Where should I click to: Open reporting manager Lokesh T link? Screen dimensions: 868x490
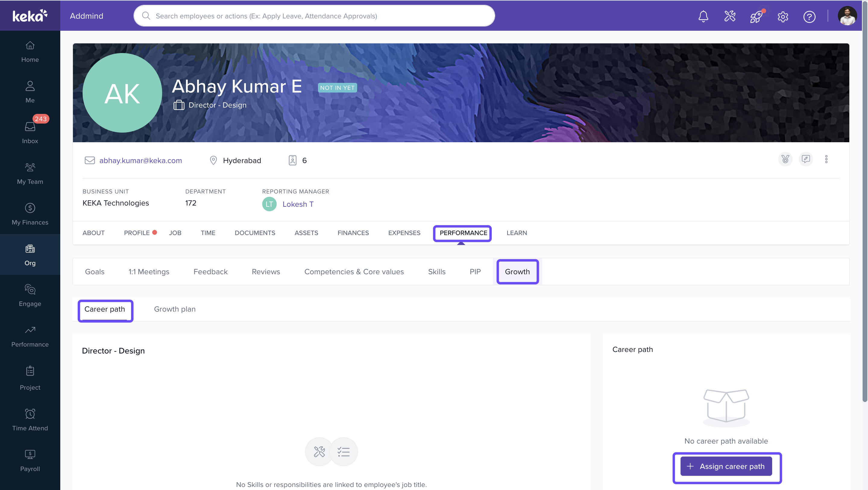point(298,204)
